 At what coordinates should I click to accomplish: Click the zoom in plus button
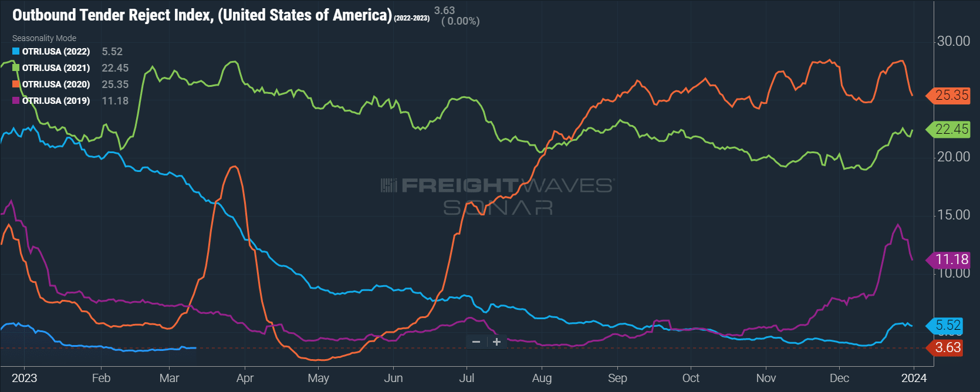point(496,342)
